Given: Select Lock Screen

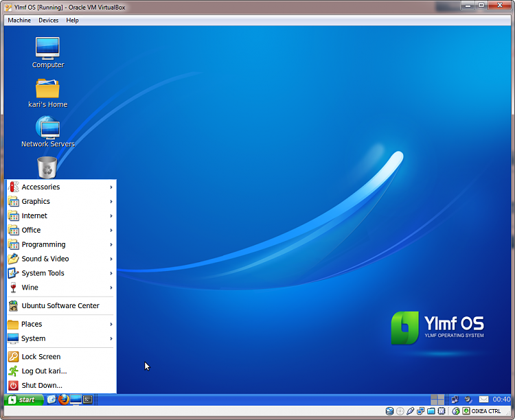Looking at the screenshot, I should tap(60, 357).
